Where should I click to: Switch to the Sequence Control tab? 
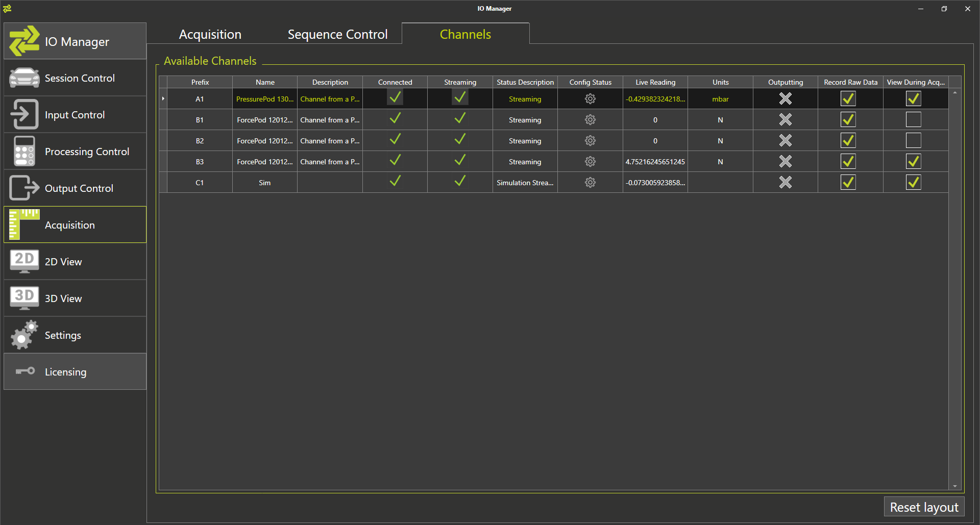pos(337,34)
